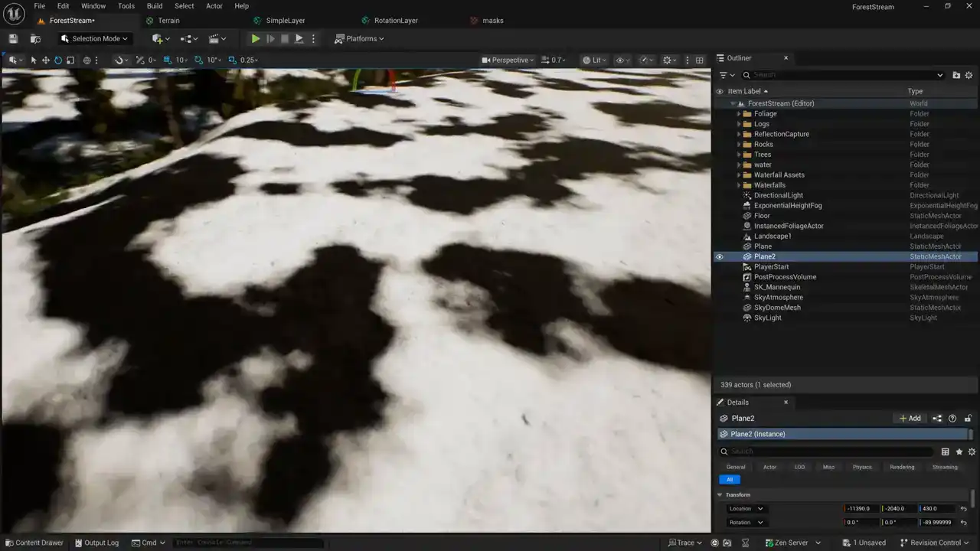Toggle visibility eye for Plane2 actor
The height and width of the screenshot is (551, 980).
tap(719, 257)
